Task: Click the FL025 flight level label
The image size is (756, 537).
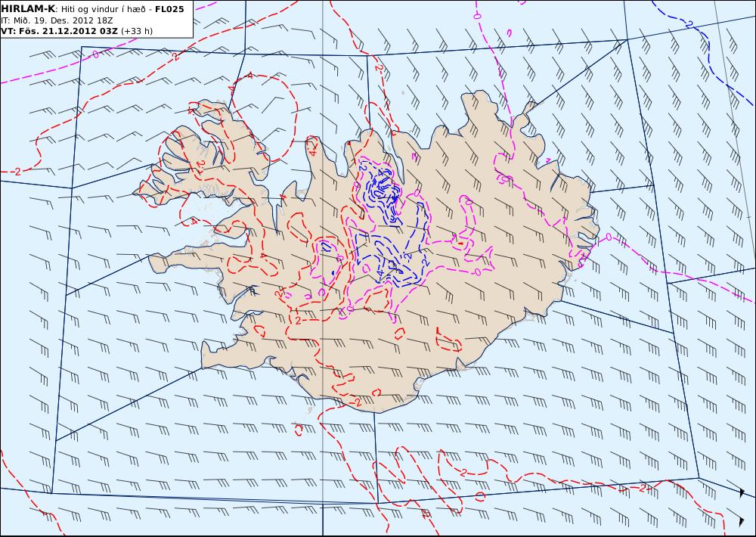Action: click(x=169, y=10)
